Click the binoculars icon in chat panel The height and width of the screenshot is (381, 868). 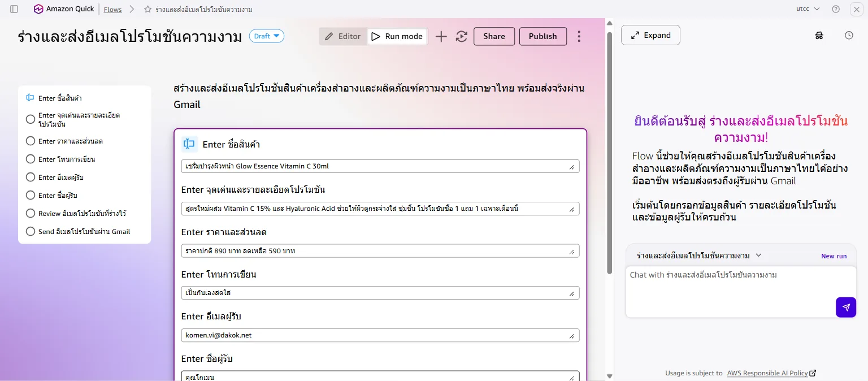tap(819, 35)
